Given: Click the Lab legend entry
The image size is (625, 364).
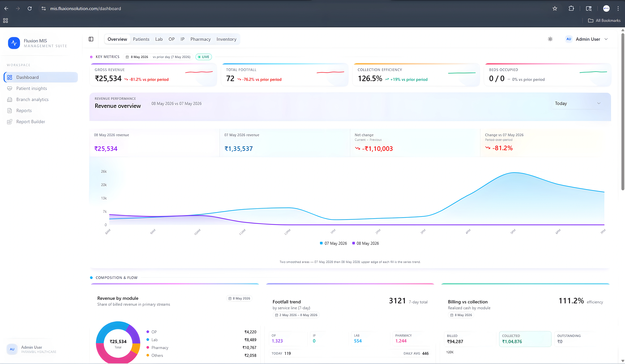Looking at the screenshot, I should (201, 340).
